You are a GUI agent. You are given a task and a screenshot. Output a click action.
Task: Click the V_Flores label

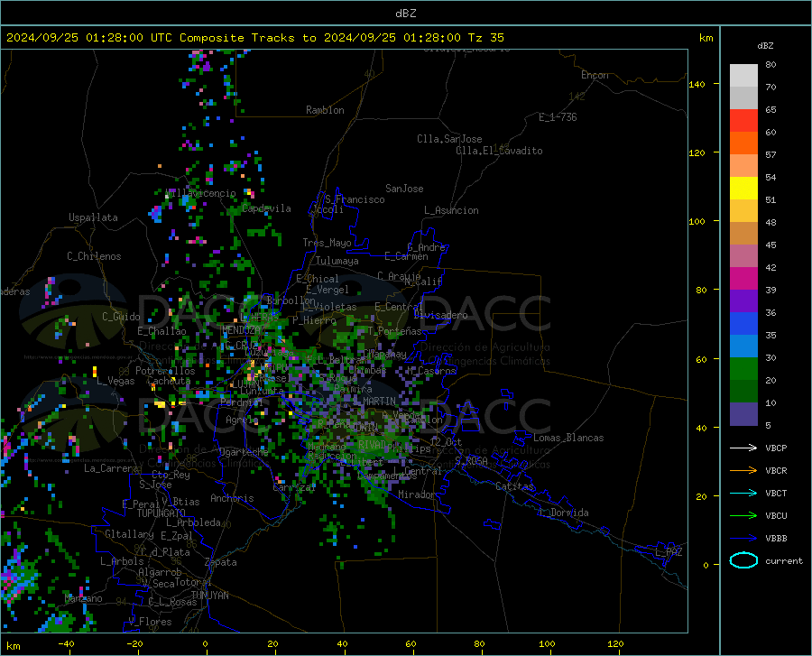pyautogui.click(x=150, y=622)
